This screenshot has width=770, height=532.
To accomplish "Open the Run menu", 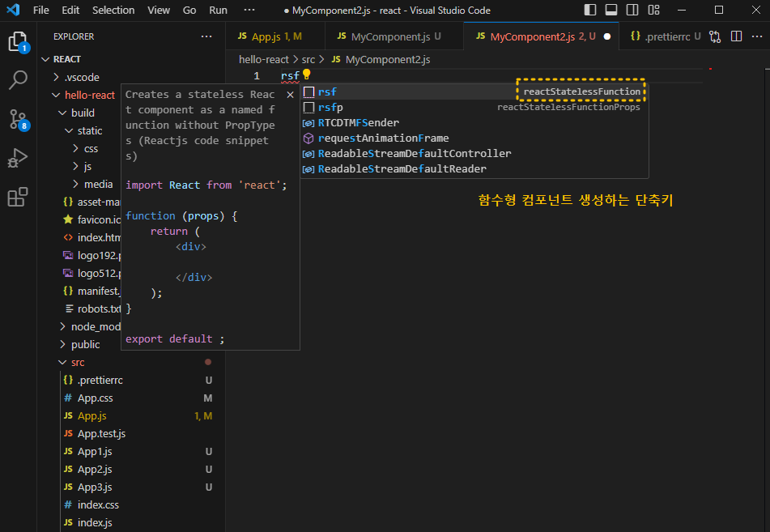I will coord(218,10).
